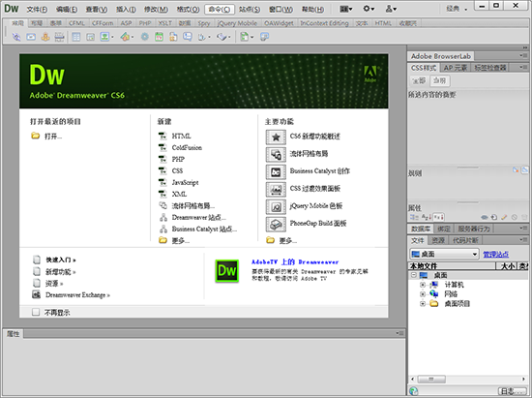Image resolution: width=532 pixels, height=398 pixels.
Task: Click the 本地文件 column header
Action: click(452, 266)
